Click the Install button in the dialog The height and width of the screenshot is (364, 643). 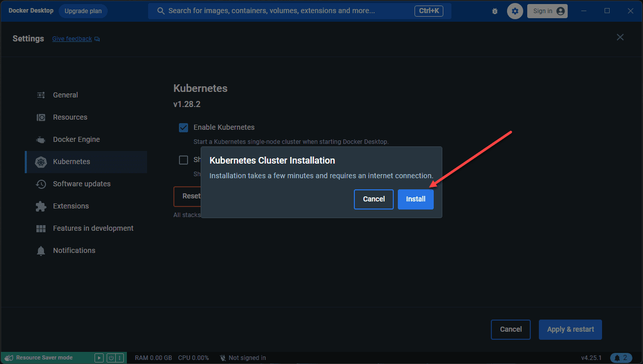416,199
